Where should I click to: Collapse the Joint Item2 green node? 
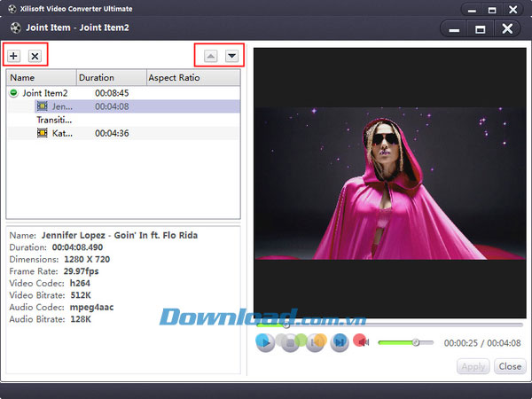13,92
